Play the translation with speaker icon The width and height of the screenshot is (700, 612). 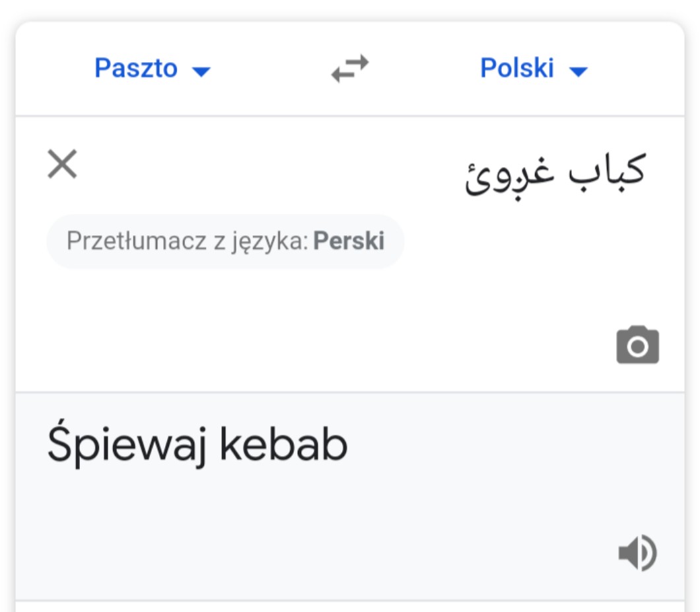pyautogui.click(x=637, y=553)
